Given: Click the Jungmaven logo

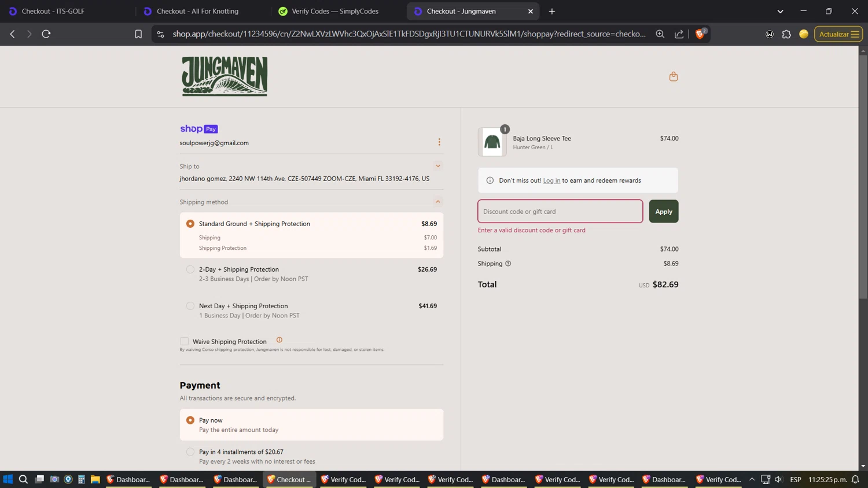Looking at the screenshot, I should click(225, 76).
